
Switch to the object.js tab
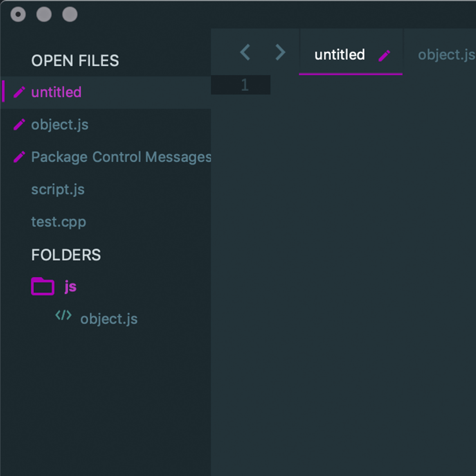[x=446, y=55]
